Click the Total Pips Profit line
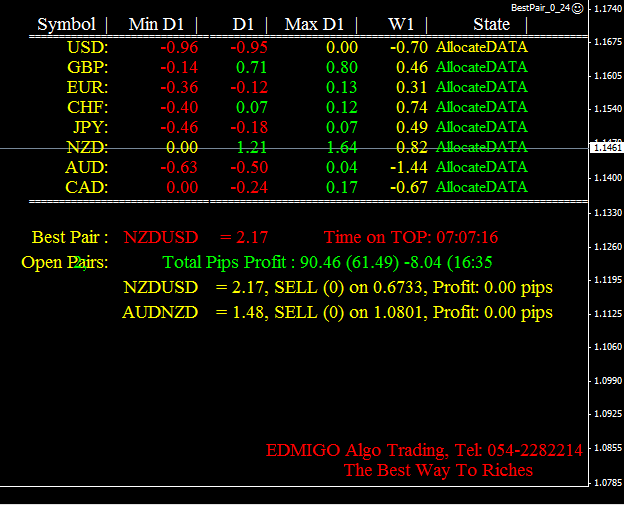 pyautogui.click(x=327, y=262)
